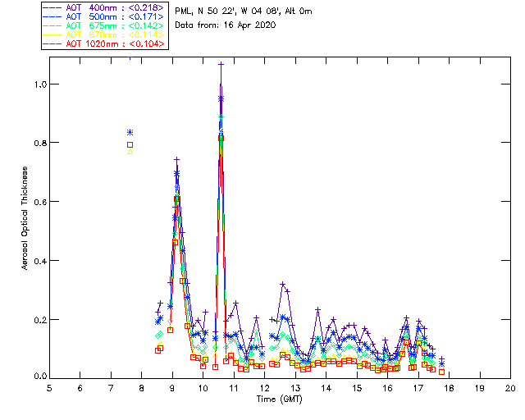Screen dimensions: 525x420
Task: Click the 0.2 y-axis tick label
Action: tap(40, 320)
